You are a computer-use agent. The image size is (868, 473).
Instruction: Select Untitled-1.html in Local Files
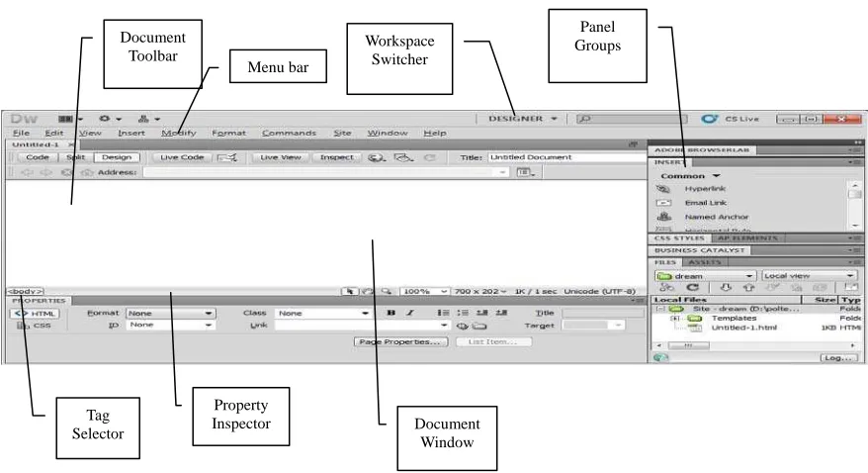point(743,328)
